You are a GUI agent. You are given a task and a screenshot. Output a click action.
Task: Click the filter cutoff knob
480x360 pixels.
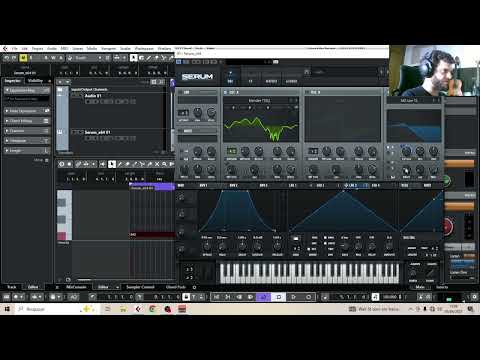[406, 152]
